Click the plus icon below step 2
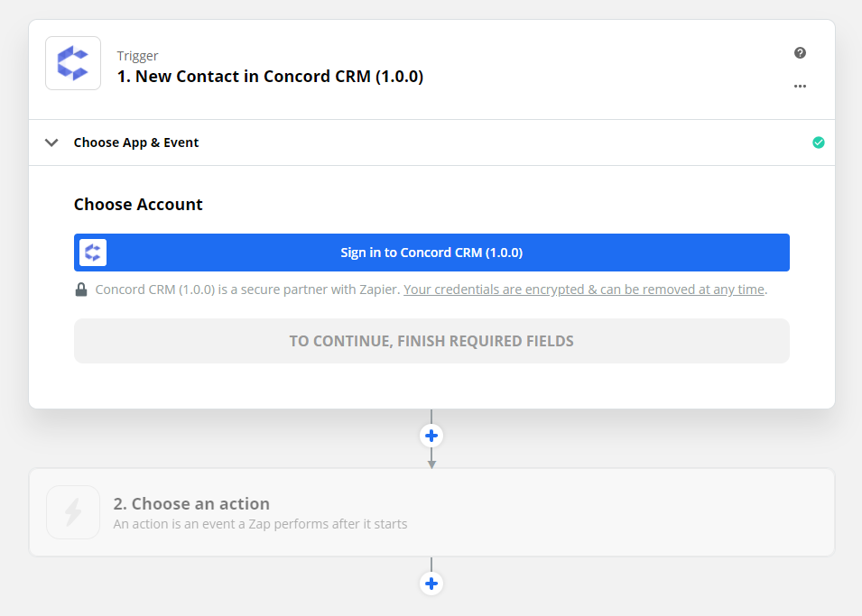This screenshot has width=862, height=616. coord(431,584)
